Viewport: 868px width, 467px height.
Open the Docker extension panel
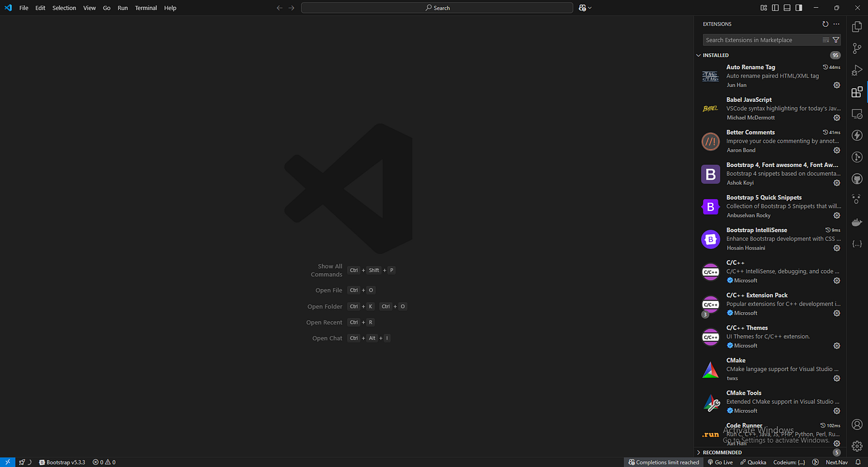(x=856, y=222)
